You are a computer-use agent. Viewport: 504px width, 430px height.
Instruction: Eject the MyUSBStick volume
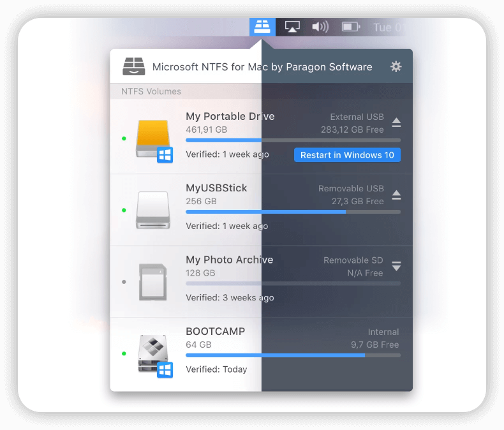[x=396, y=195]
